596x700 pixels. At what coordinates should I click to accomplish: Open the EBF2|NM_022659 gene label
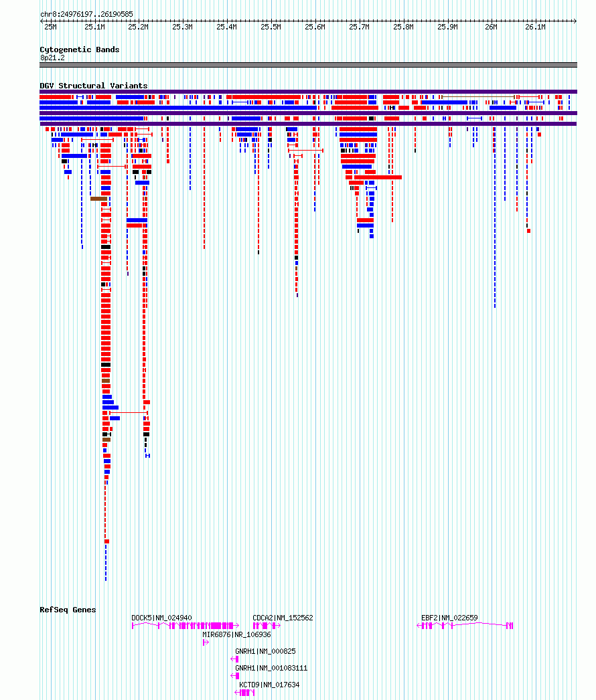pos(449,618)
